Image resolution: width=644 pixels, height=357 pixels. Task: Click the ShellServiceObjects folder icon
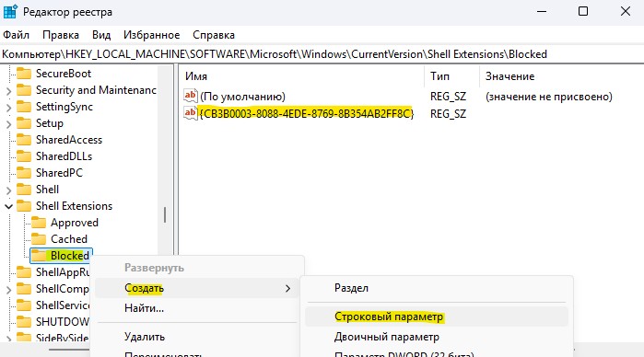pos(24,305)
